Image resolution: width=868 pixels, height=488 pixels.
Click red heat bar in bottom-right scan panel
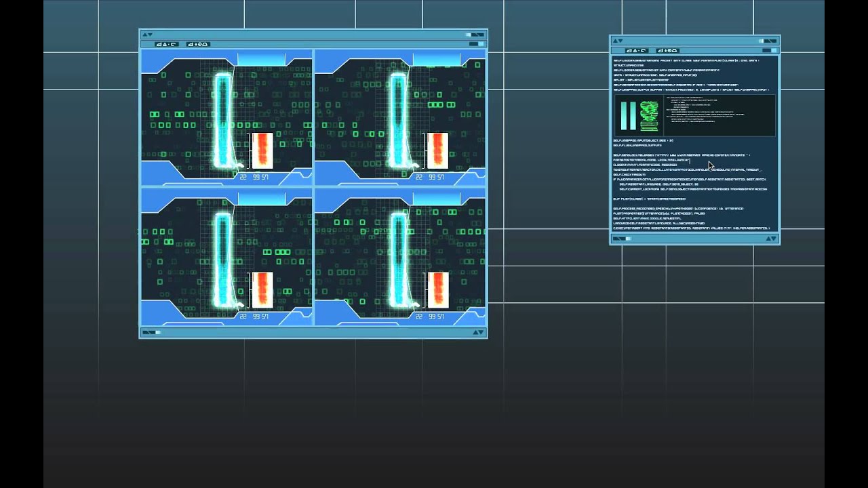pyautogui.click(x=438, y=290)
